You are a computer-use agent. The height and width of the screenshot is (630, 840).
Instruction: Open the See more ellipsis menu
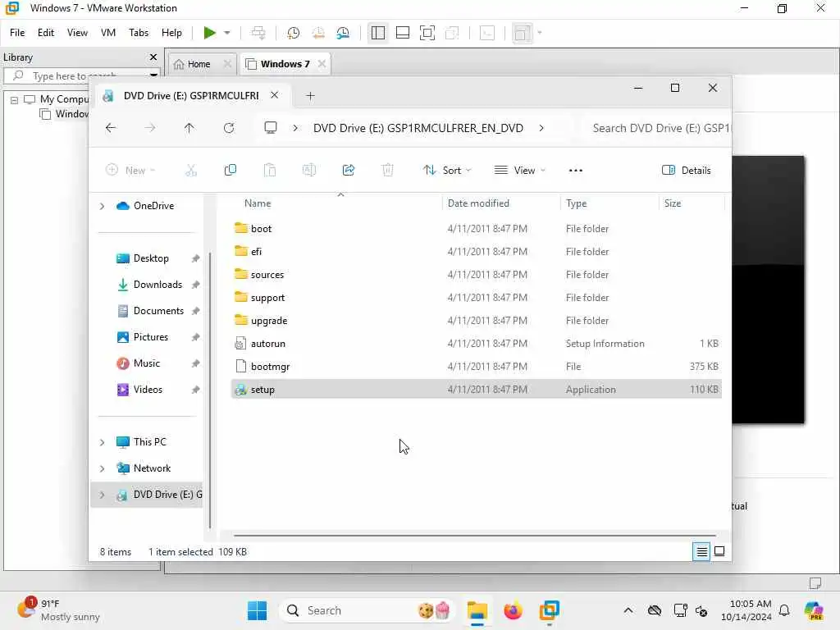click(x=575, y=171)
